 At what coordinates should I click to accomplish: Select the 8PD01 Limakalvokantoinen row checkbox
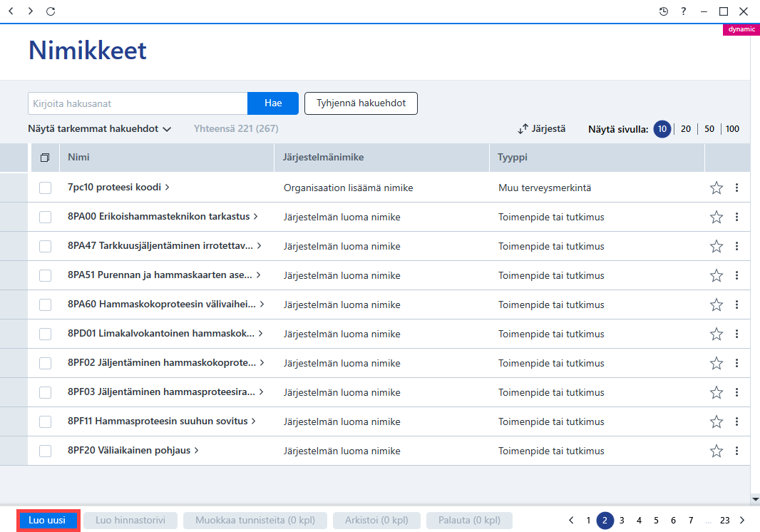point(45,334)
